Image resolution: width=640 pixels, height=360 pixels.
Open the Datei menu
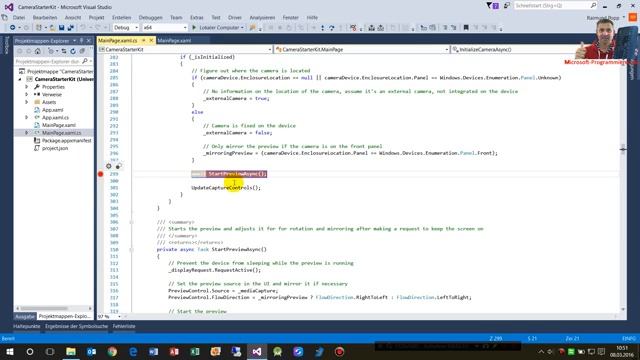tap(19, 18)
